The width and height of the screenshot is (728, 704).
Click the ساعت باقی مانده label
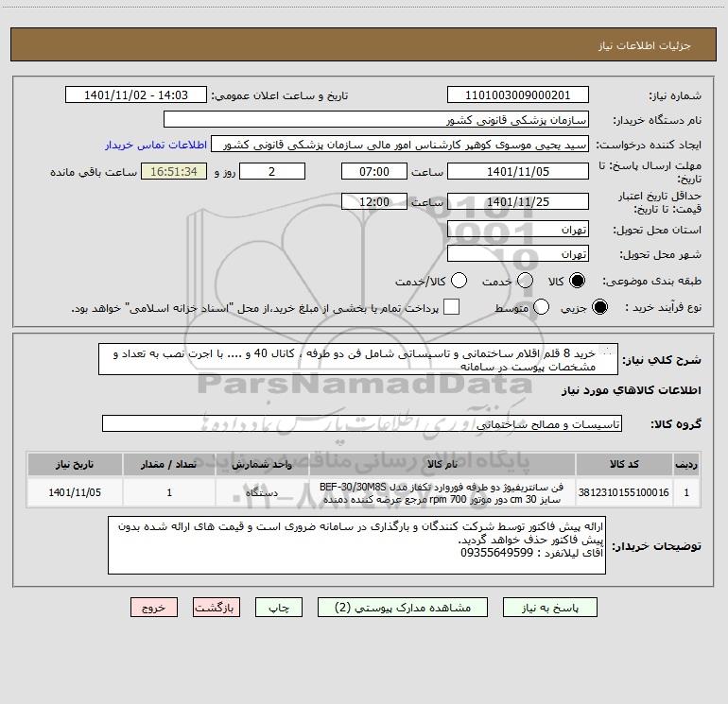click(x=94, y=172)
